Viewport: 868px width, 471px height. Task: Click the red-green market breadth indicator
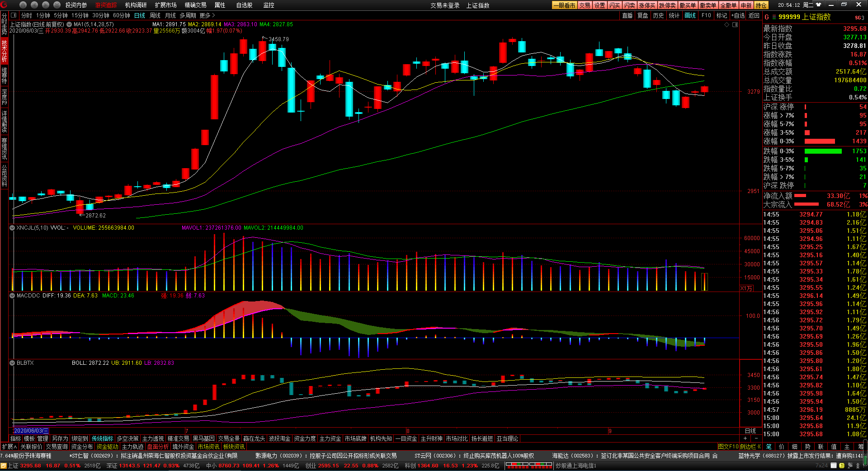(x=528, y=466)
